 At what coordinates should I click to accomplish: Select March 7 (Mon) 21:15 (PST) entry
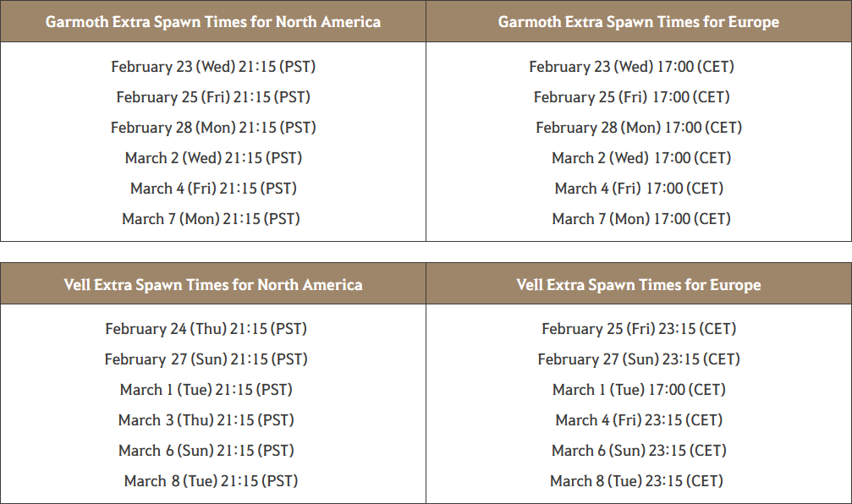[x=211, y=219]
